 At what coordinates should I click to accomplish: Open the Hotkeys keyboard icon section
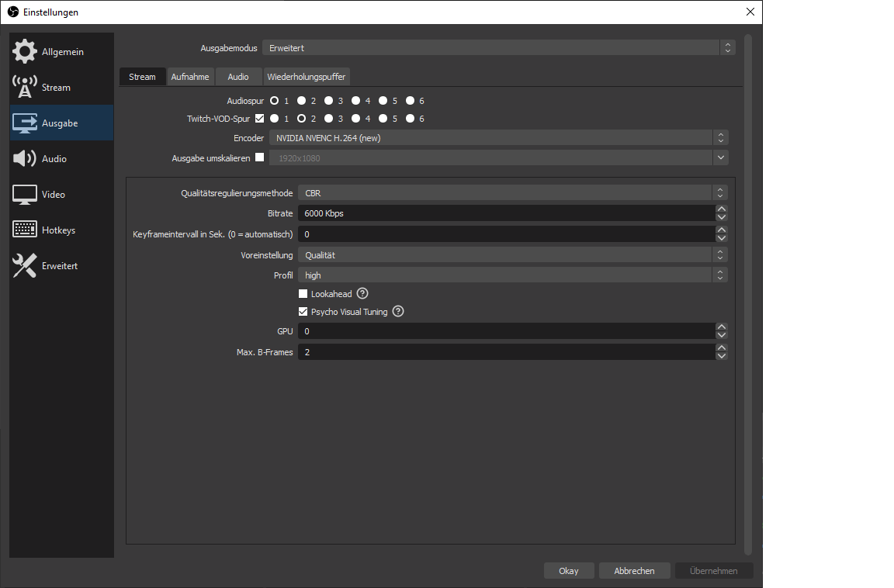pos(25,230)
